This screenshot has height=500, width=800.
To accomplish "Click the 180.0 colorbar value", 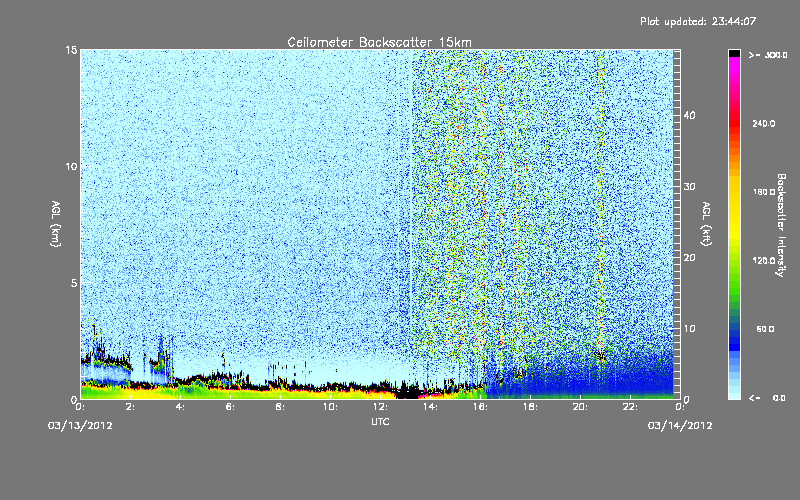I will 764,192.
